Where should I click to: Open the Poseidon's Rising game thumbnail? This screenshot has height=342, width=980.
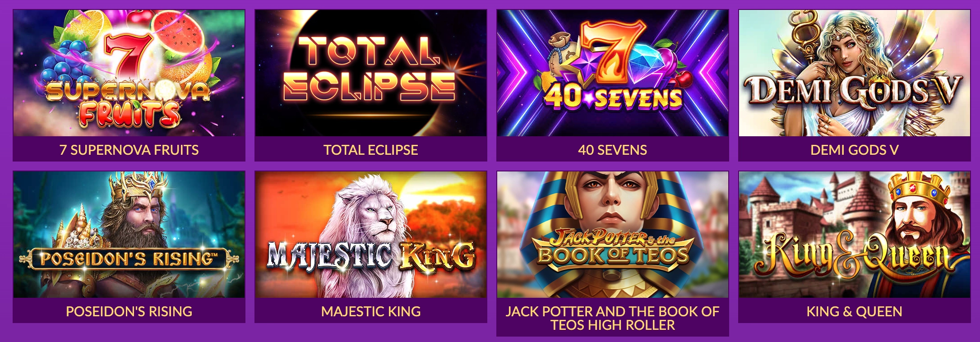tap(129, 235)
